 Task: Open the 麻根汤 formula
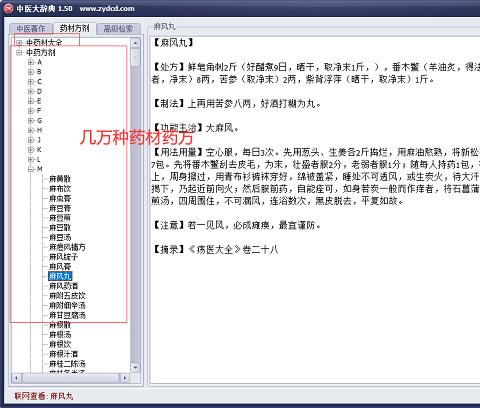[x=60, y=335]
